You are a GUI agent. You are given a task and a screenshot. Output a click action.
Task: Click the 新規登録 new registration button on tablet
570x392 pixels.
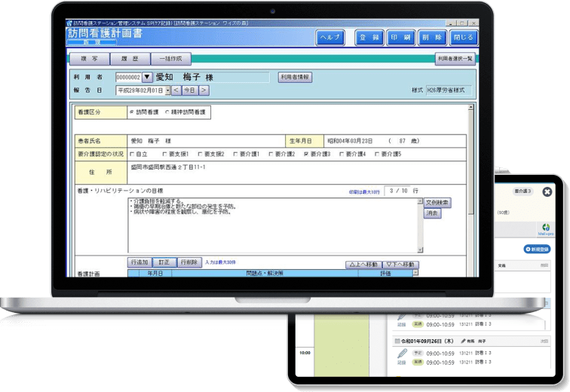pos(537,250)
